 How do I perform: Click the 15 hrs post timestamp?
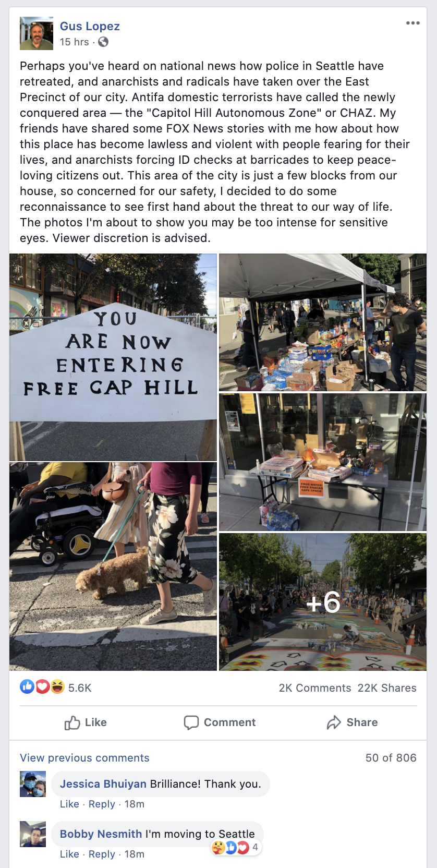[x=75, y=42]
